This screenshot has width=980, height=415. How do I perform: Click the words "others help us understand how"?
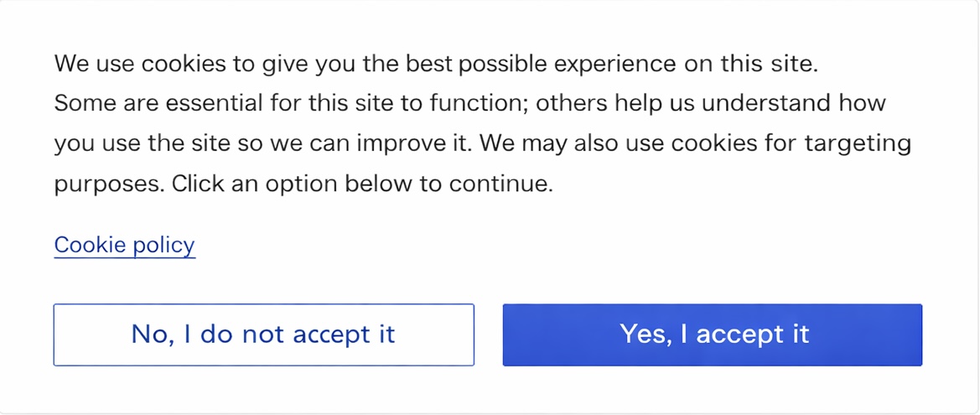pyautogui.click(x=710, y=104)
